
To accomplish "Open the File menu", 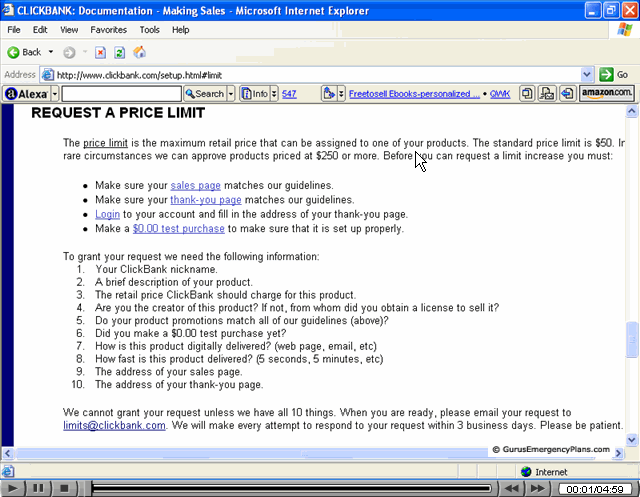I will 14,30.
